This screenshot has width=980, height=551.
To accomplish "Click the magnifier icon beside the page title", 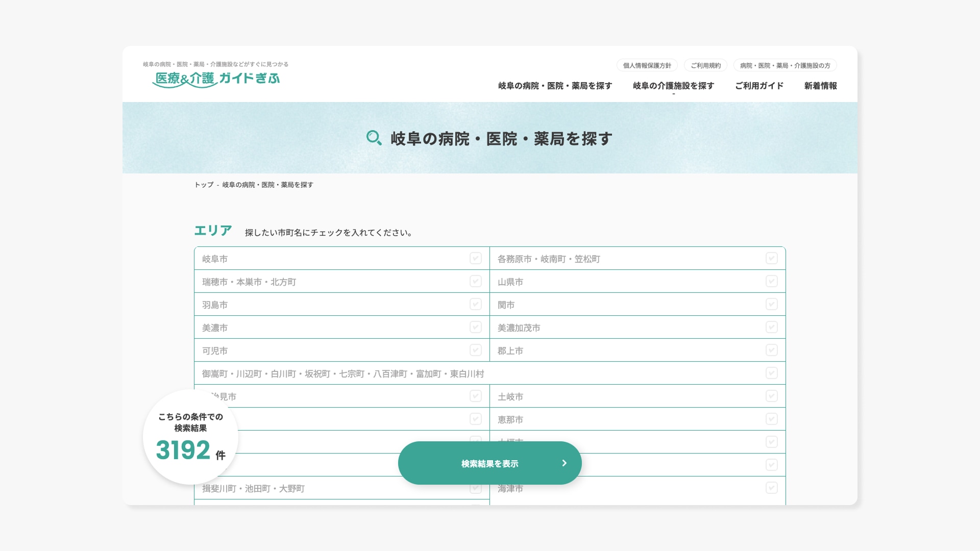I will coord(374,138).
